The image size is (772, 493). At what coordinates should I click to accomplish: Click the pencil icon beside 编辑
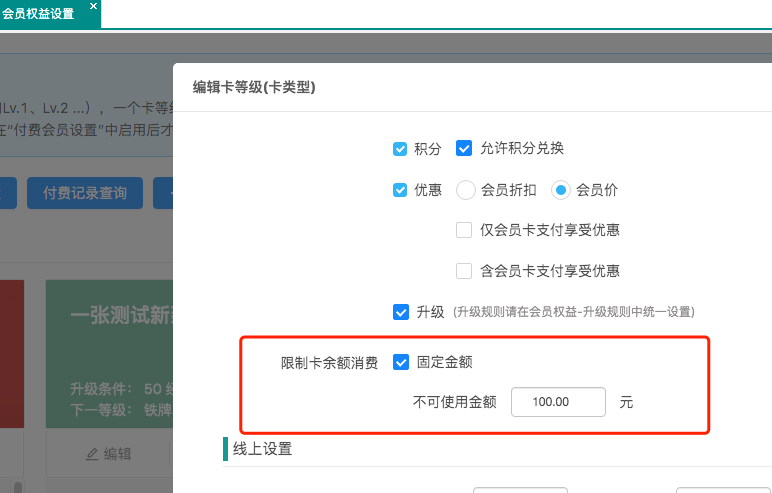pyautogui.click(x=92, y=453)
